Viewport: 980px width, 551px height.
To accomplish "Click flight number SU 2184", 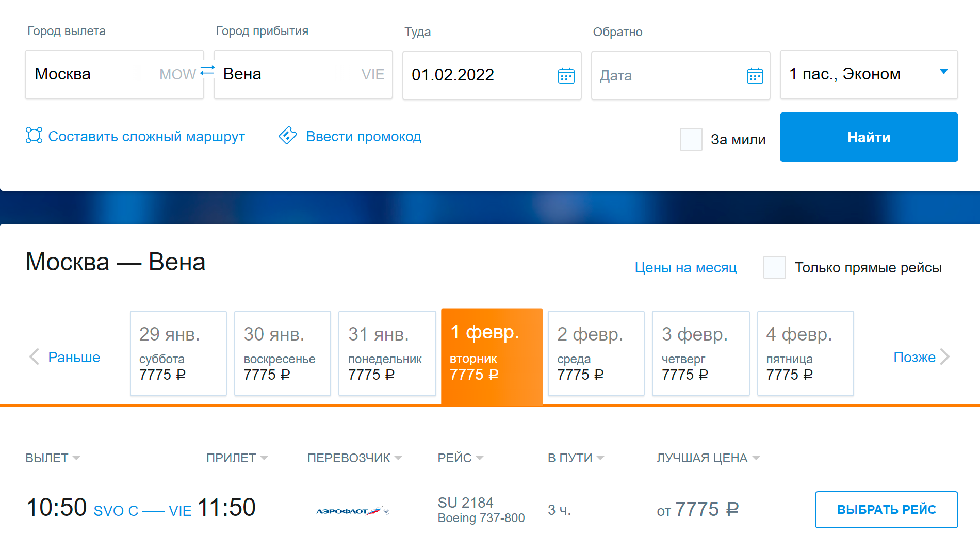I will [465, 503].
